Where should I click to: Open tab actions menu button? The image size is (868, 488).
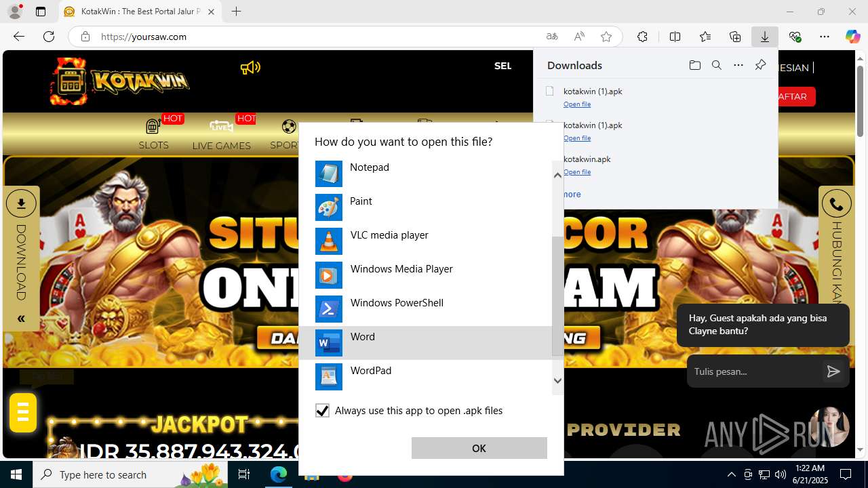point(41,12)
